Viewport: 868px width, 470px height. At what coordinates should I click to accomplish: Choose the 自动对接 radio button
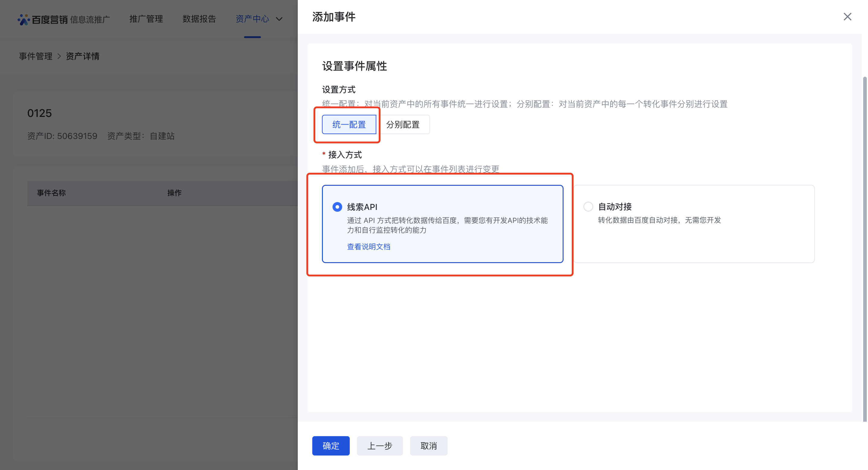pyautogui.click(x=588, y=207)
